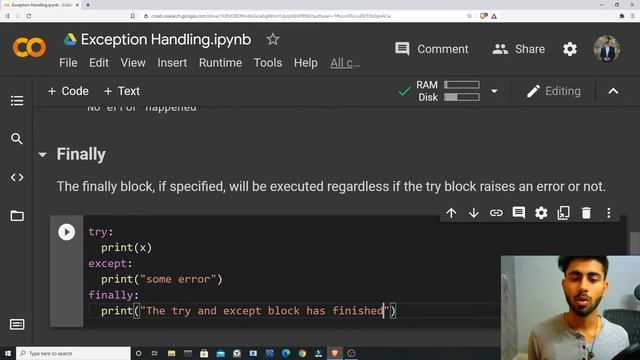Star the Exception Handling notebook
The width and height of the screenshot is (640, 360).
coord(273,40)
